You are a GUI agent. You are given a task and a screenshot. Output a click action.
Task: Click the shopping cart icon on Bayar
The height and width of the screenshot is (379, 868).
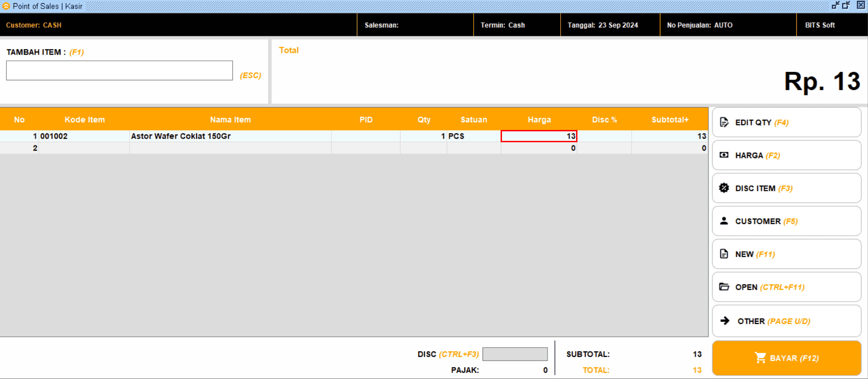(760, 358)
